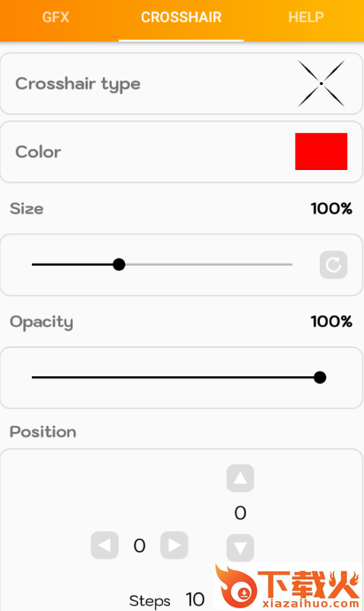The width and height of the screenshot is (364, 611).
Task: Click the Opacity slider handle
Action: tap(320, 377)
